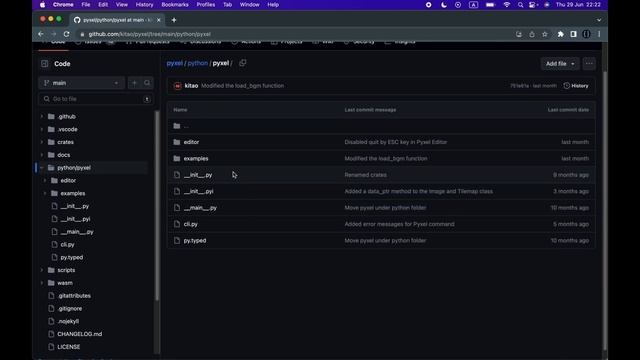Select __main__.py in the sidebar tree

pos(77,232)
